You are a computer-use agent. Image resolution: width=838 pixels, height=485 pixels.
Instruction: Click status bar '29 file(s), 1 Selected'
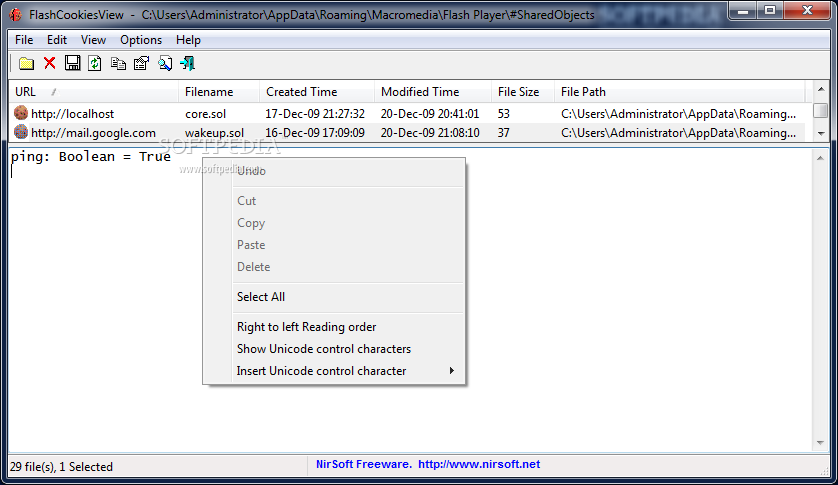[x=61, y=467]
